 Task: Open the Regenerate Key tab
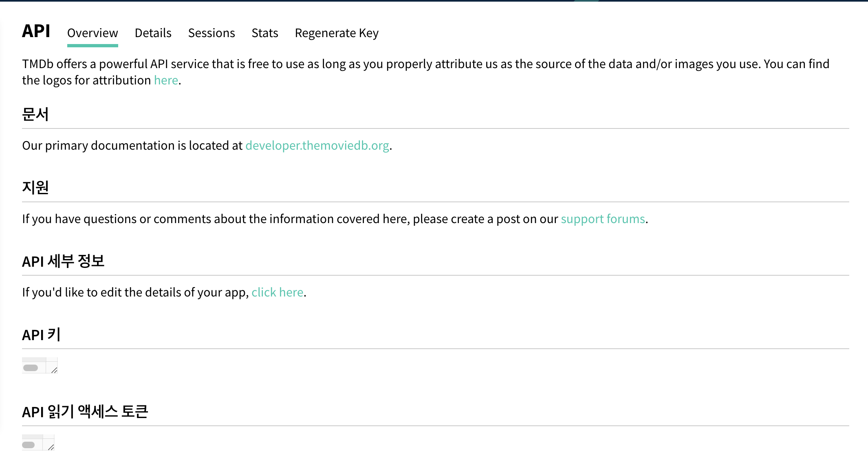337,33
